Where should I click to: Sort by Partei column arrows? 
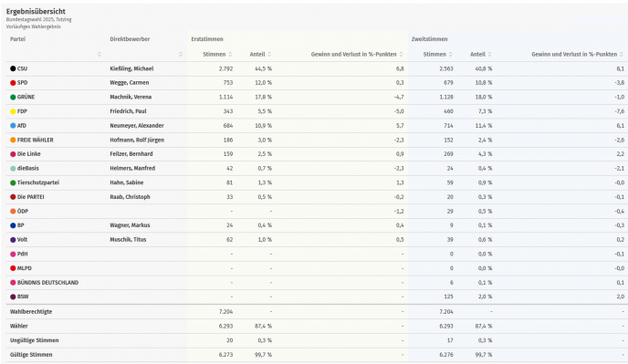pyautogui.click(x=99, y=55)
